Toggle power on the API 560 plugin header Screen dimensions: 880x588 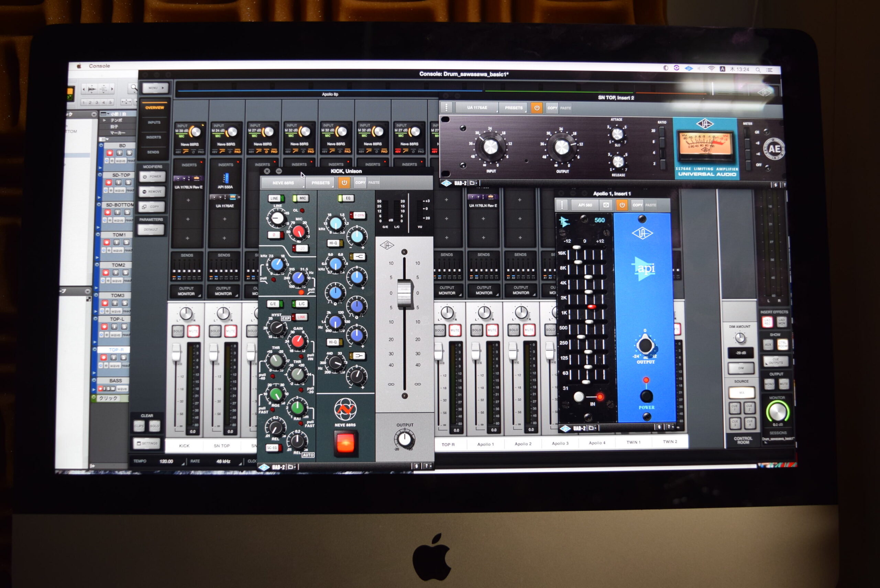click(622, 205)
